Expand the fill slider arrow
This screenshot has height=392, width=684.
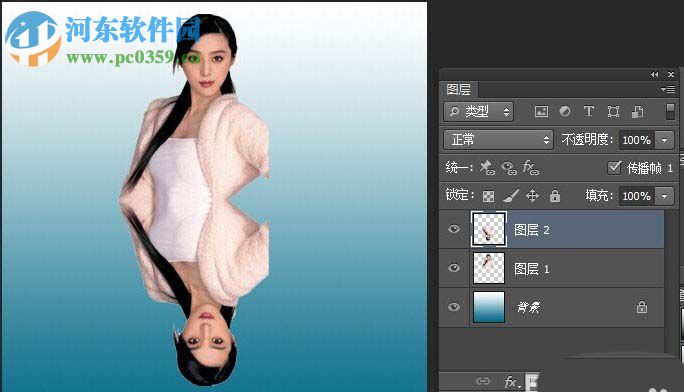click(664, 196)
